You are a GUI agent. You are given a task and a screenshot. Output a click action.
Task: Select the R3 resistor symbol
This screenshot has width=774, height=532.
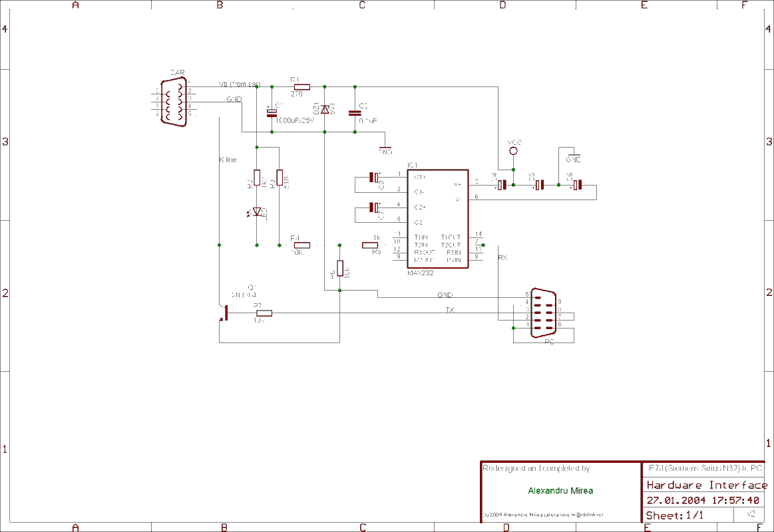click(280, 178)
